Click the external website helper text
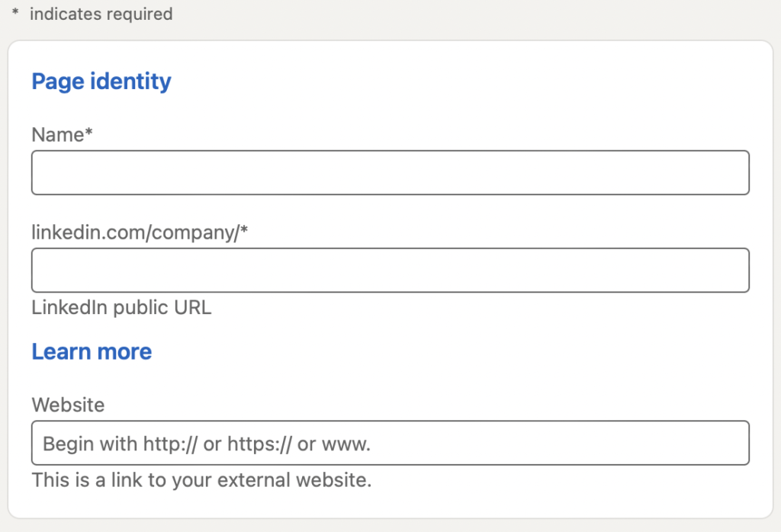 [x=201, y=481]
